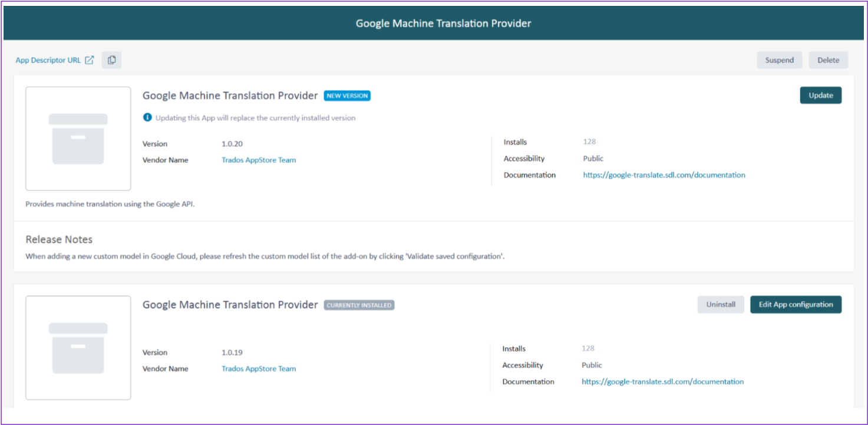Update to the new version
The width and height of the screenshot is (868, 425).
pyautogui.click(x=821, y=95)
